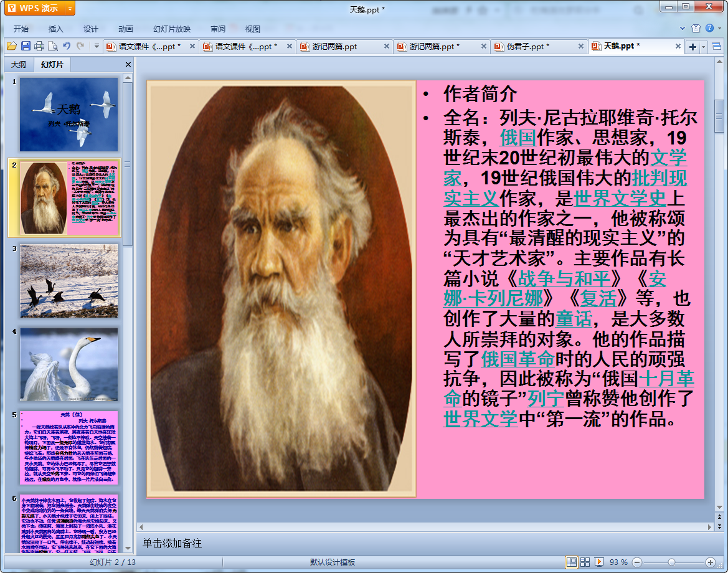Open help question mark icon
This screenshot has width=728, height=573.
pyautogui.click(x=709, y=28)
